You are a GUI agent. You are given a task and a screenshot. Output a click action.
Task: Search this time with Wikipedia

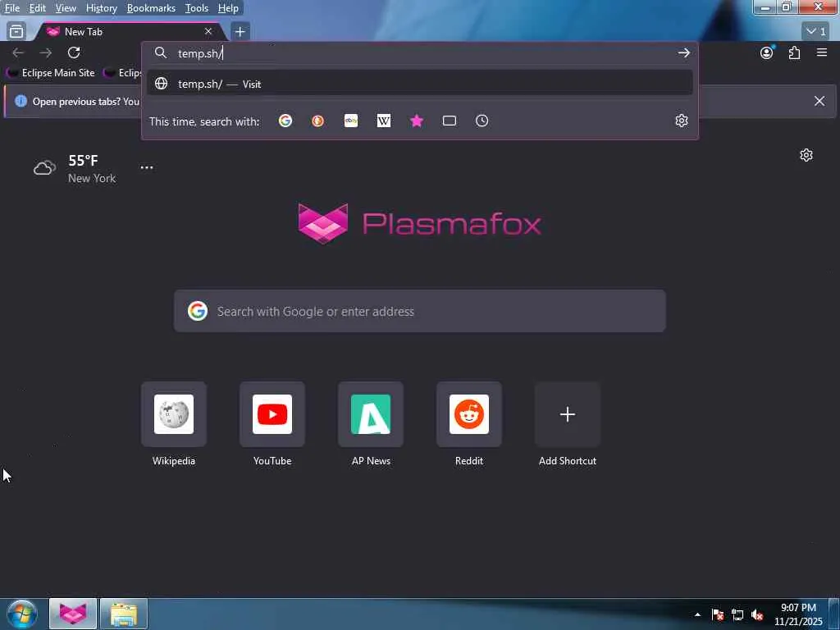(x=384, y=121)
